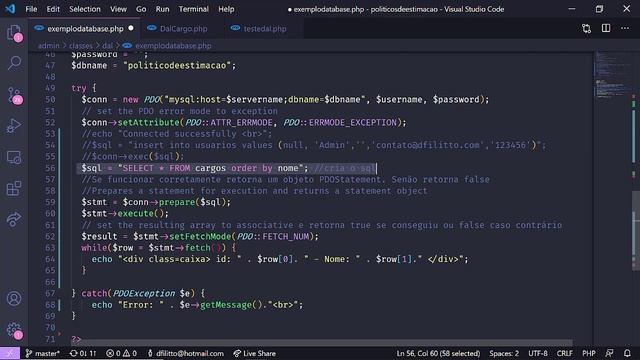The width and height of the screenshot is (640, 360).
Task: Open master branch selector in status bar
Action: 43,353
